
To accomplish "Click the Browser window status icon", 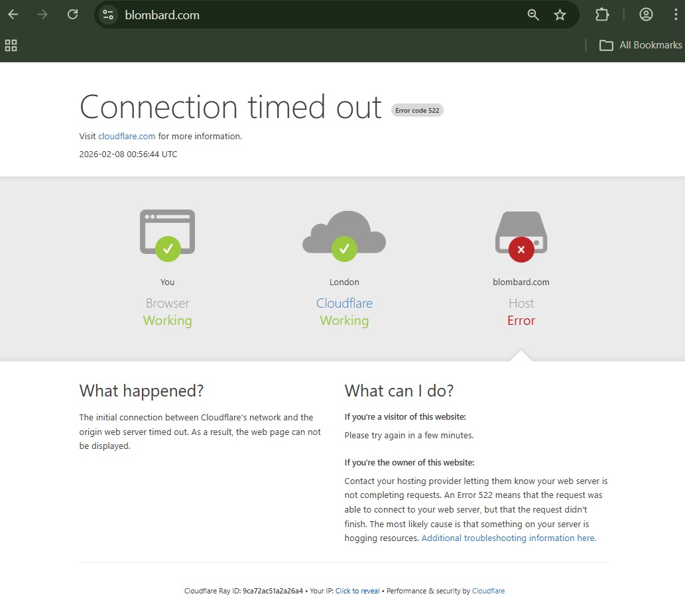I will click(x=167, y=233).
